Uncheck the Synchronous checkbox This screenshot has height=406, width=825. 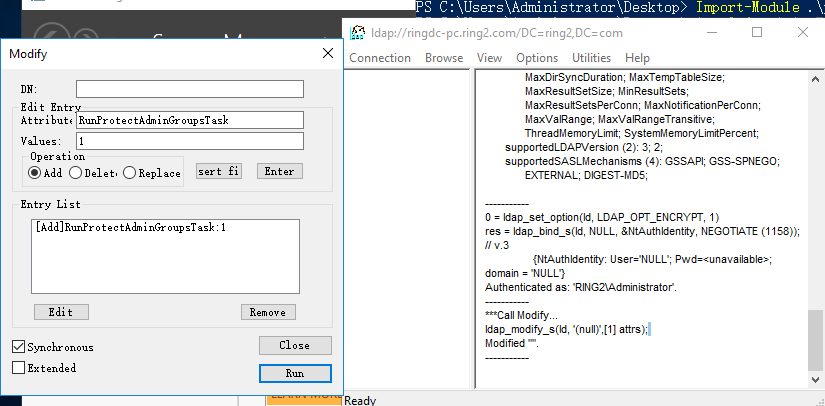pos(19,347)
